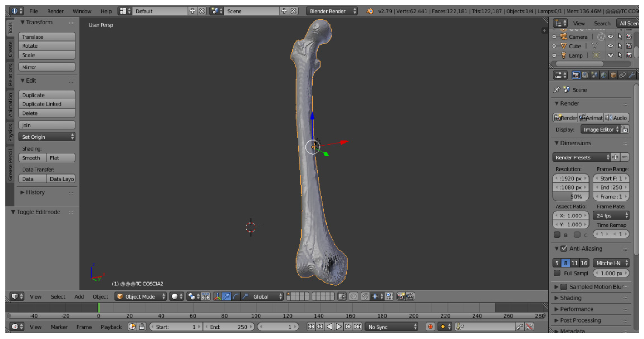644x339 pixels.
Task: Select the translate manipulator arrow icon
Action: click(x=227, y=297)
